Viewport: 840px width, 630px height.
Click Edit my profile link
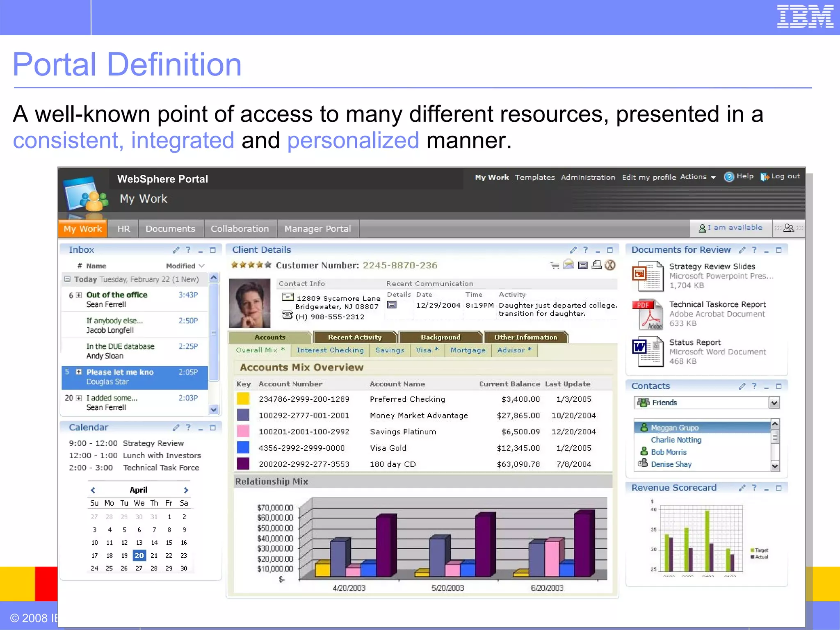pos(649,177)
